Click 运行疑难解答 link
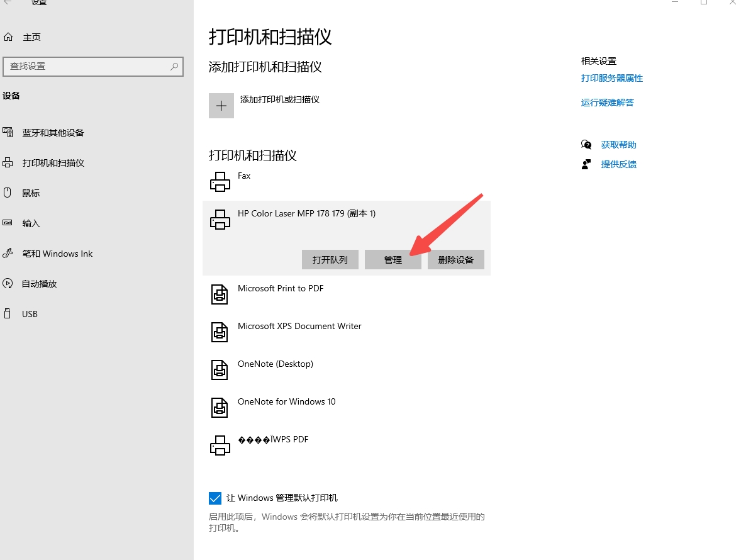 tap(607, 103)
